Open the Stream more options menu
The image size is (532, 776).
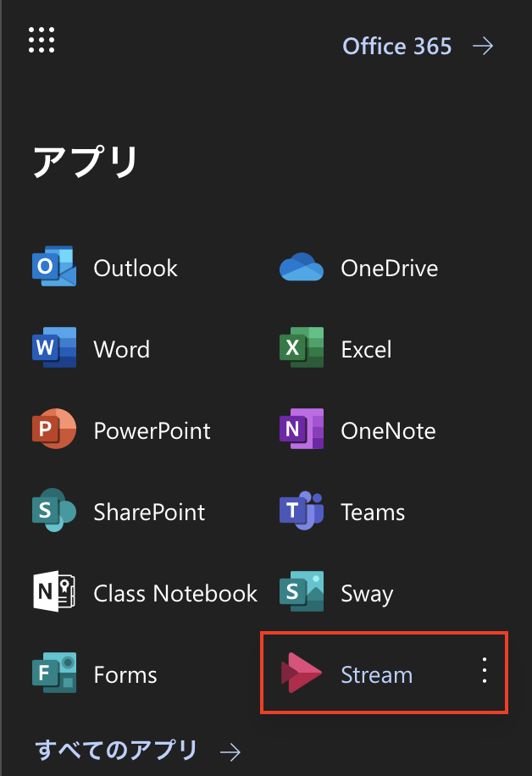click(485, 671)
